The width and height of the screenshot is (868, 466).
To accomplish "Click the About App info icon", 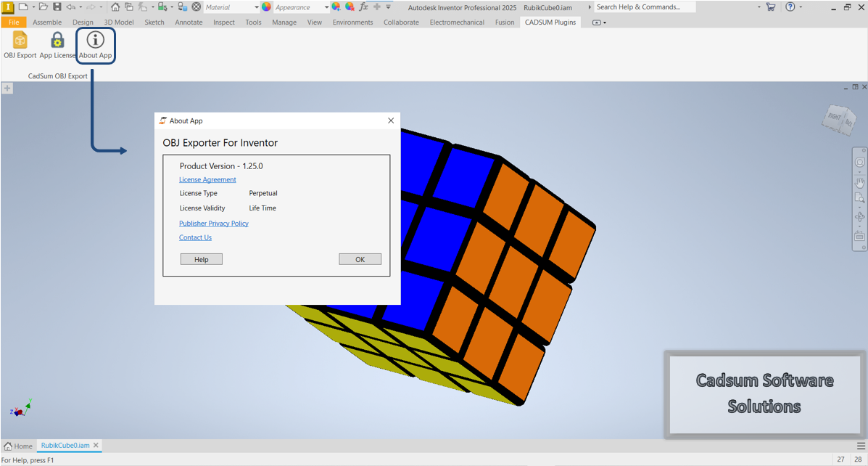I will click(95, 40).
